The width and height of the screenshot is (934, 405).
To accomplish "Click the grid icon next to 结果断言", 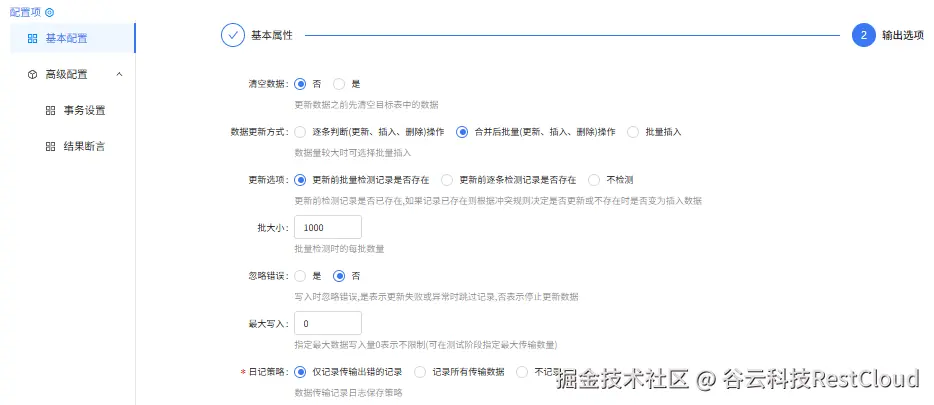I will pos(51,147).
